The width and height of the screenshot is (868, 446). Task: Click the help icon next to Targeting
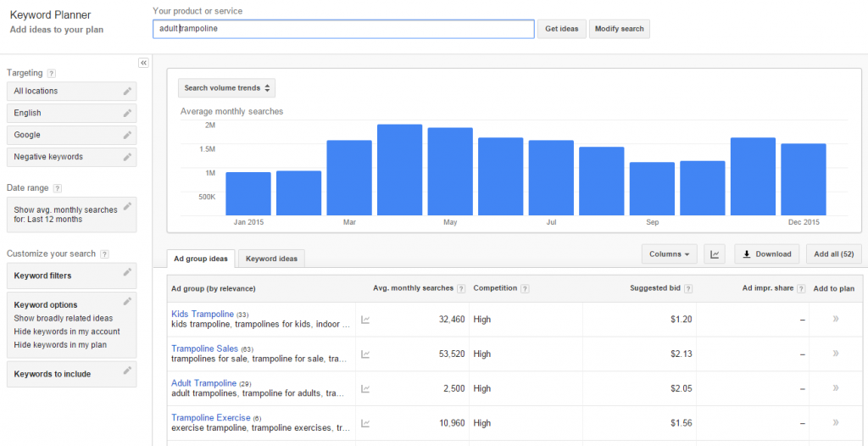coord(52,74)
